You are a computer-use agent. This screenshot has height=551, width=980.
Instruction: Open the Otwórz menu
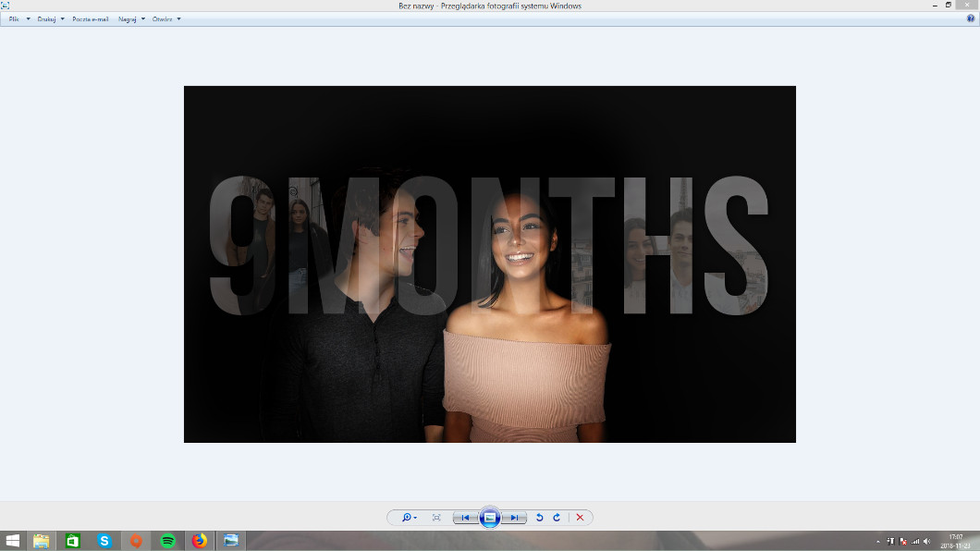pos(166,18)
